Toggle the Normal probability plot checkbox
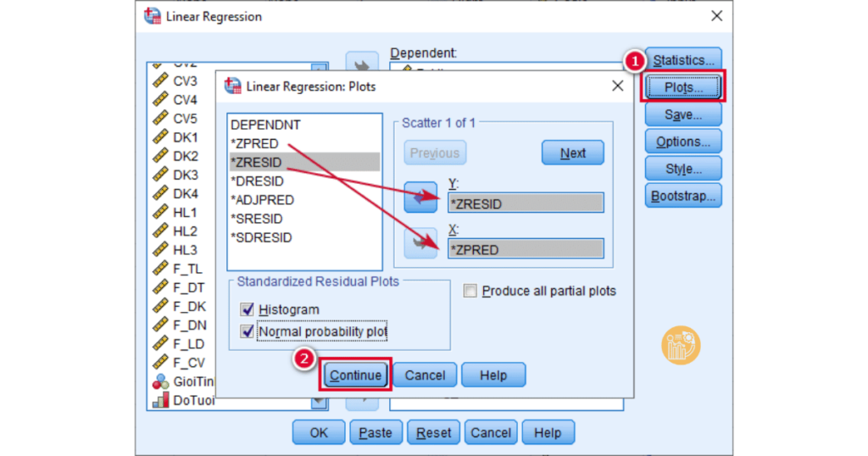 coord(247,331)
